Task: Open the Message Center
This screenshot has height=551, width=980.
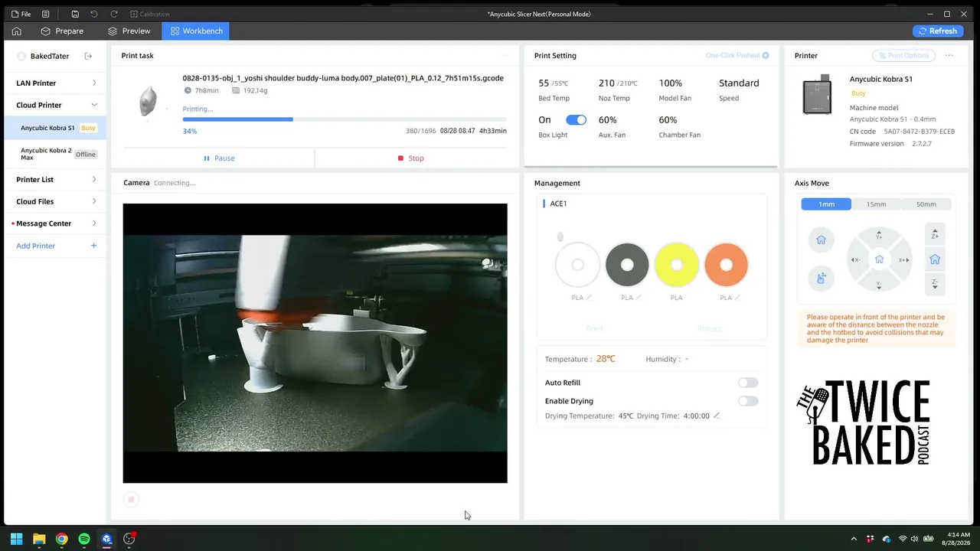Action: click(56, 223)
